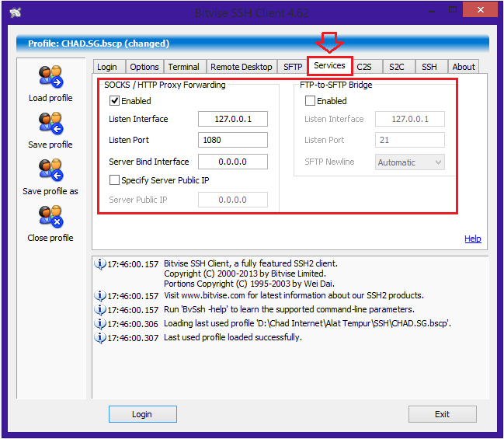Click the Close profile label

(50, 238)
